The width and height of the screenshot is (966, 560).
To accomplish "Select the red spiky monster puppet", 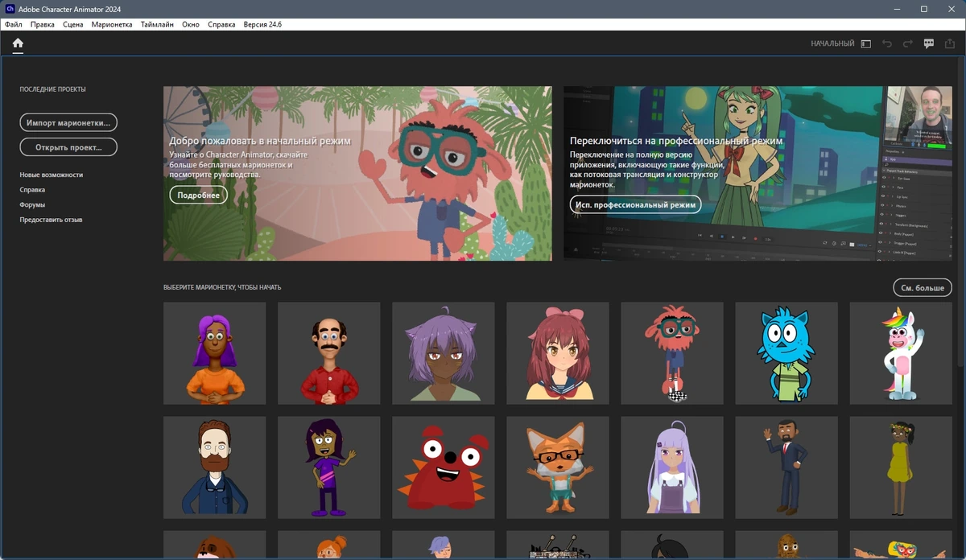I will click(x=444, y=467).
